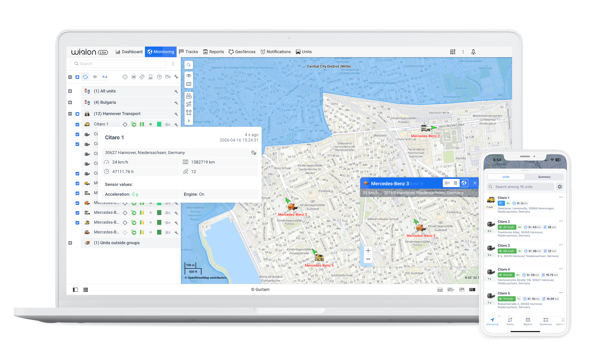Screen dimensions: 592x364
Task: Expand the map tools panel chevron
Action: [189, 121]
